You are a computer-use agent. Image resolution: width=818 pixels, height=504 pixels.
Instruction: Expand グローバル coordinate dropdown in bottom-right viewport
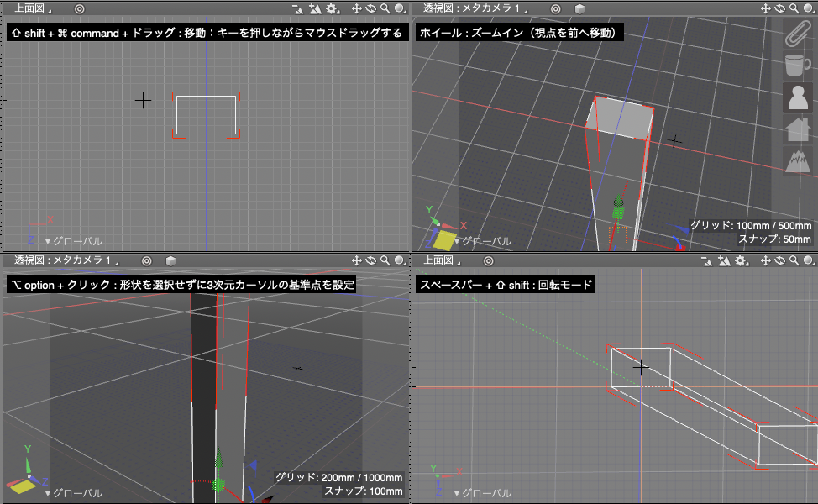tap(483, 494)
